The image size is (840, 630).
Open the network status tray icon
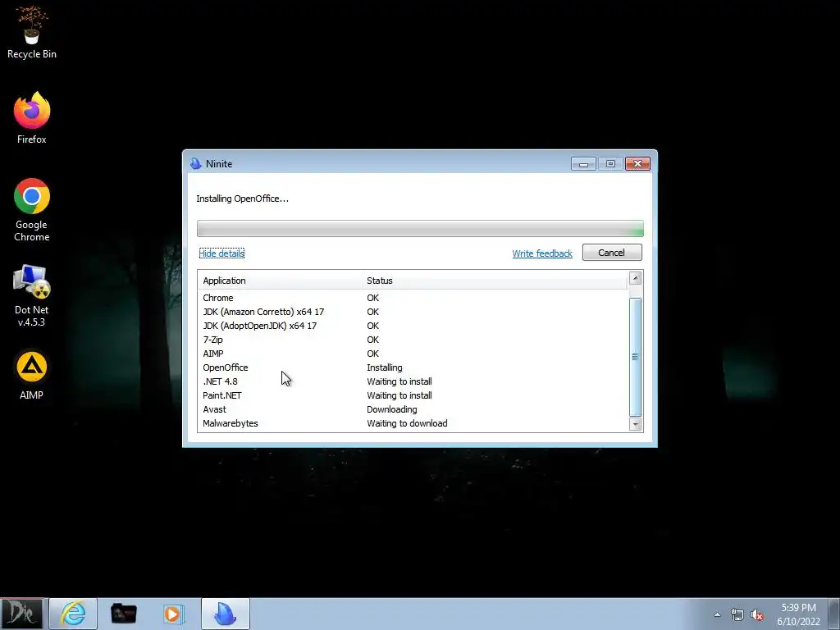click(737, 615)
